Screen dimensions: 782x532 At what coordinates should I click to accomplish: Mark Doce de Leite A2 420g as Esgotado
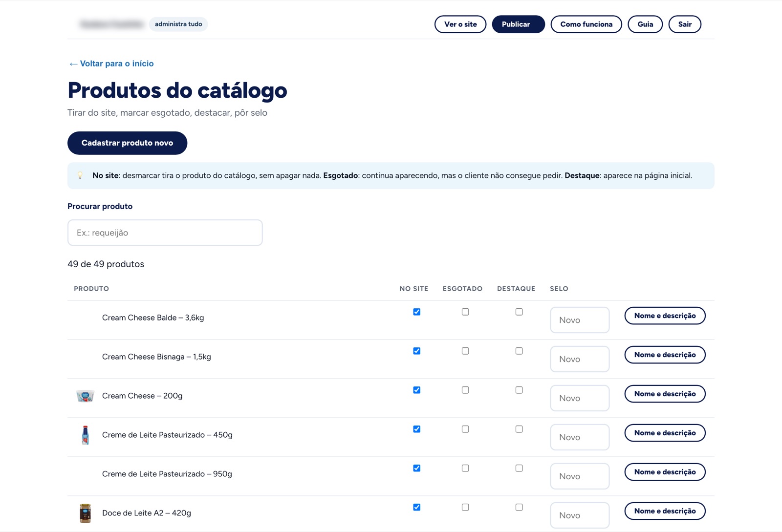pos(465,507)
